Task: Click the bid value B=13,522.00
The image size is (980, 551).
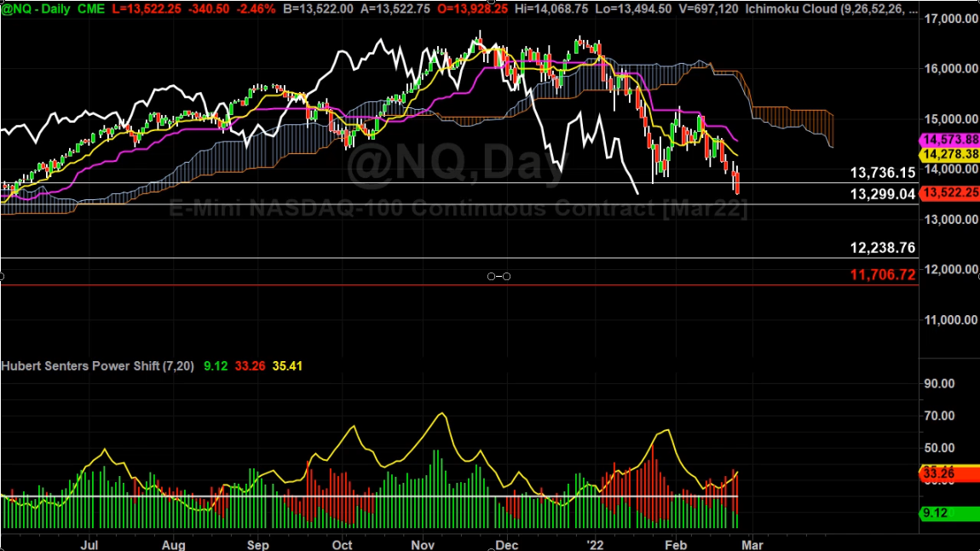Action: click(x=318, y=9)
